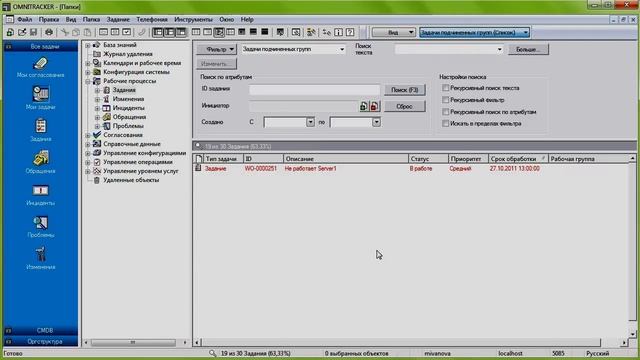Click the magnifier search toolbar icon

(x=296, y=32)
